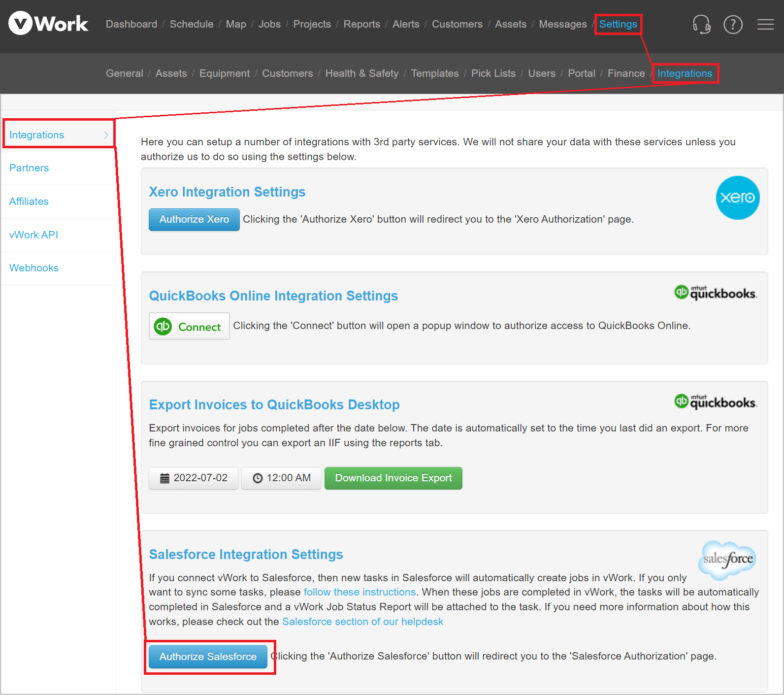Open the Users settings tab
Image resolution: width=784 pixels, height=695 pixels.
542,73
